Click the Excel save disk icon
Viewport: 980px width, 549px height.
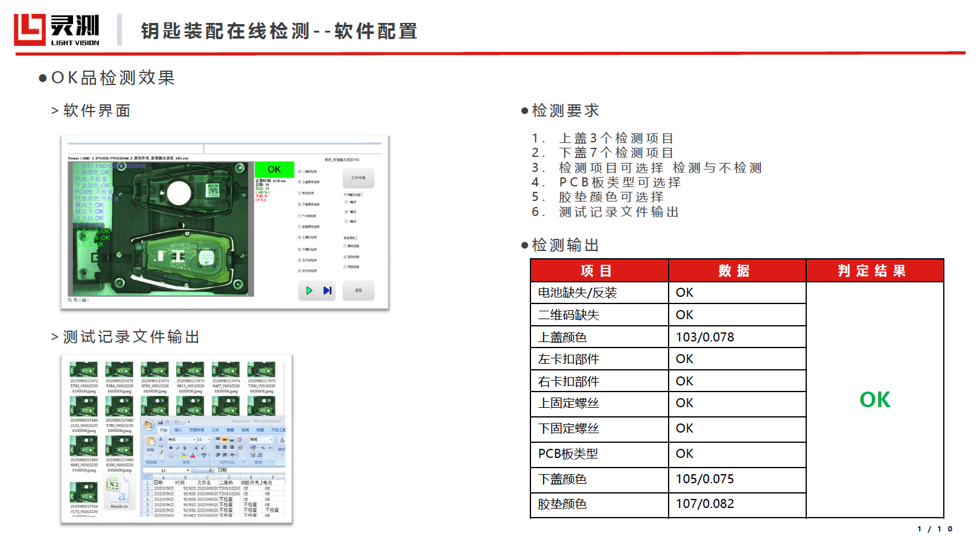[161, 422]
